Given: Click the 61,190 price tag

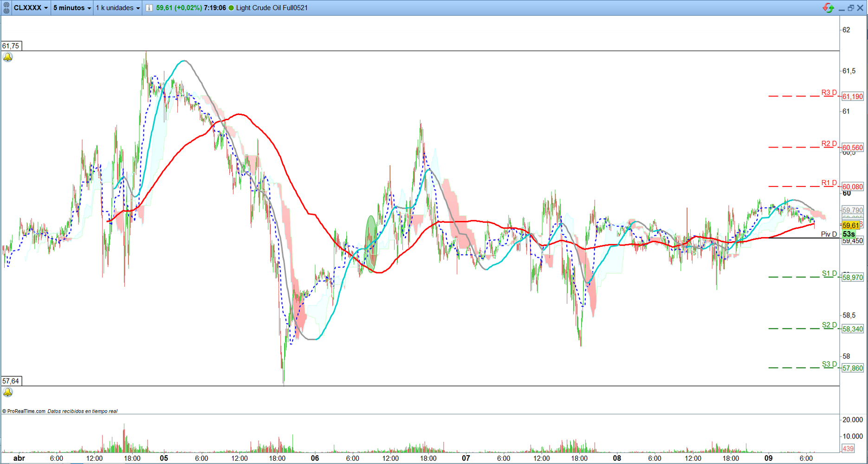Looking at the screenshot, I should [x=853, y=97].
